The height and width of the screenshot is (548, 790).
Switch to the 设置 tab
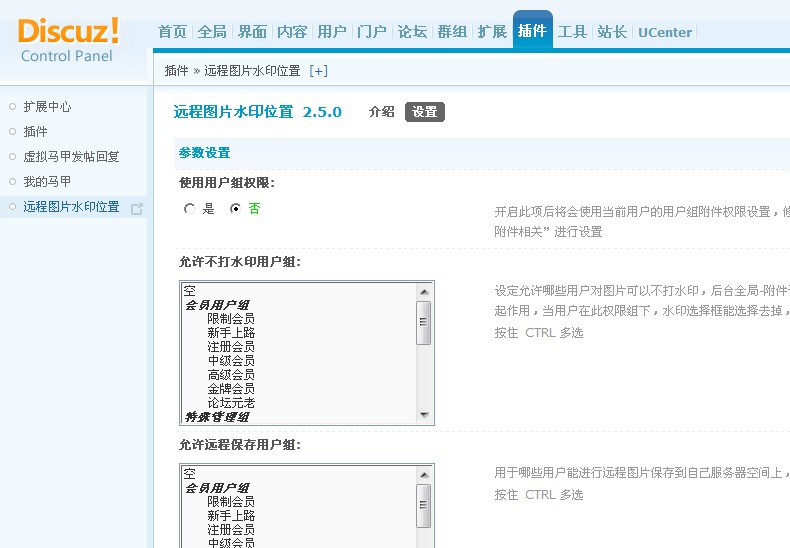click(425, 112)
